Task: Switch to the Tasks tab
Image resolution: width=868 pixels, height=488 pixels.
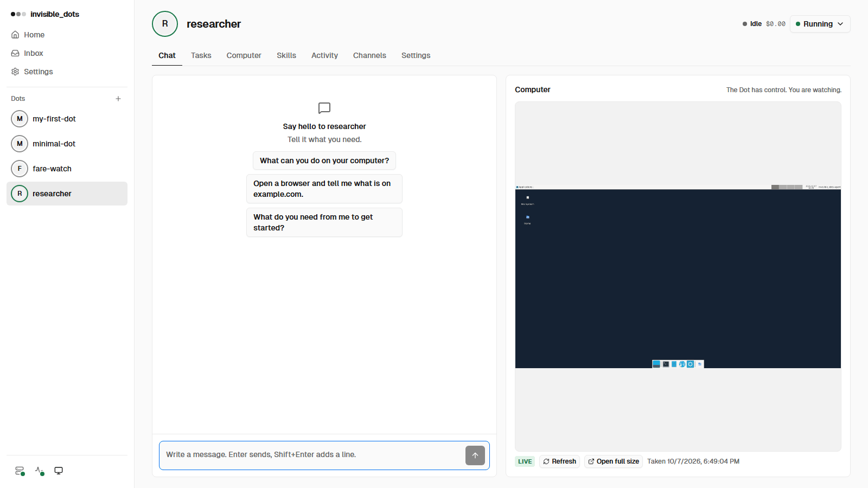Action: point(201,55)
